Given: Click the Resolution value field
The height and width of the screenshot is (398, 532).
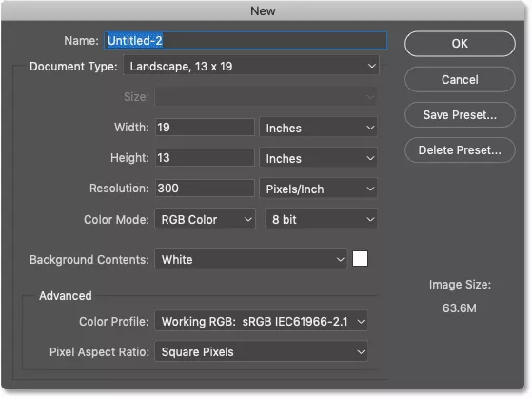Looking at the screenshot, I should click(205, 189).
